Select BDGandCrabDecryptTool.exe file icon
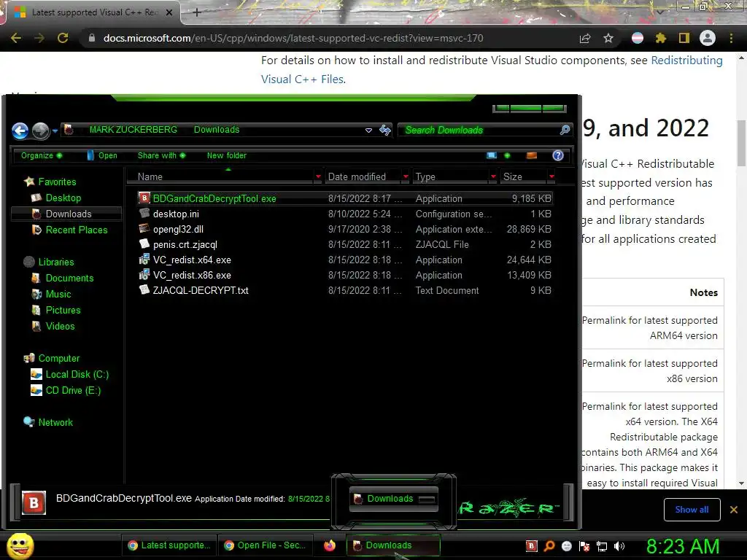 point(144,198)
